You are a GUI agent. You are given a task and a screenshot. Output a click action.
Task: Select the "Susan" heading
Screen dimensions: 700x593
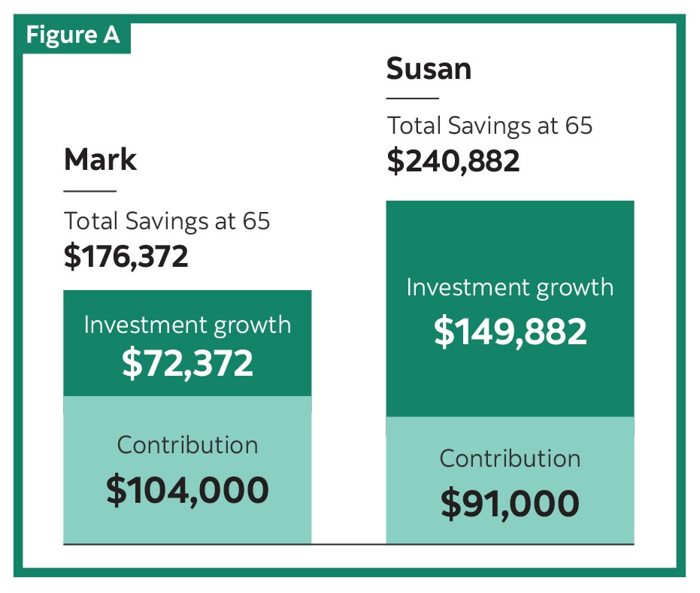click(x=429, y=69)
